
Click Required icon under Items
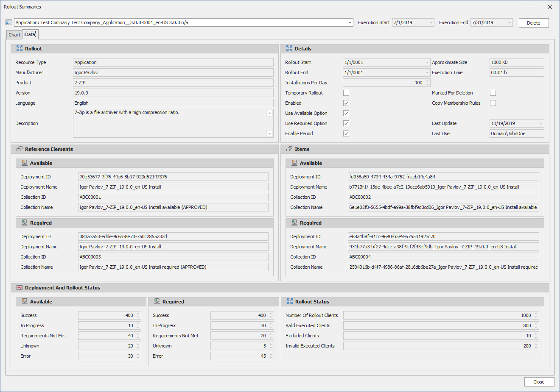[294, 223]
